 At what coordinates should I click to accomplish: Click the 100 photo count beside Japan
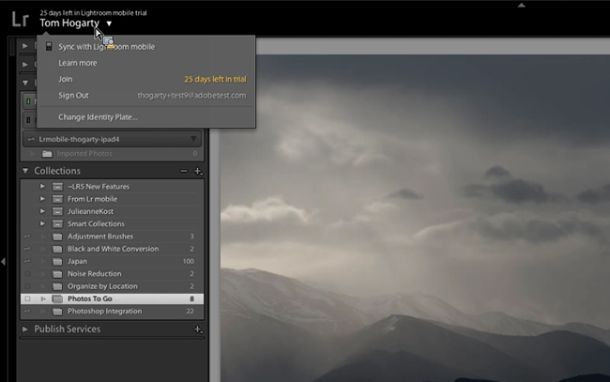point(189,261)
